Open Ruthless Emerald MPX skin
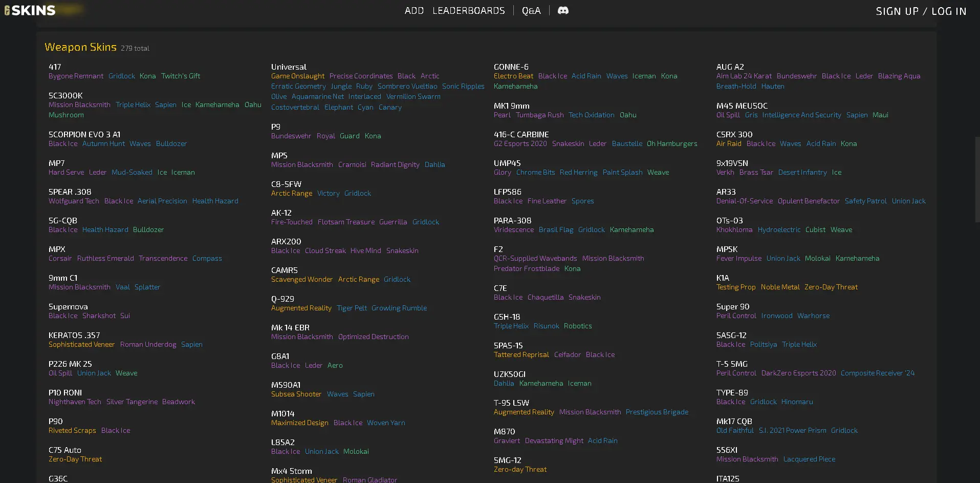 coord(105,259)
